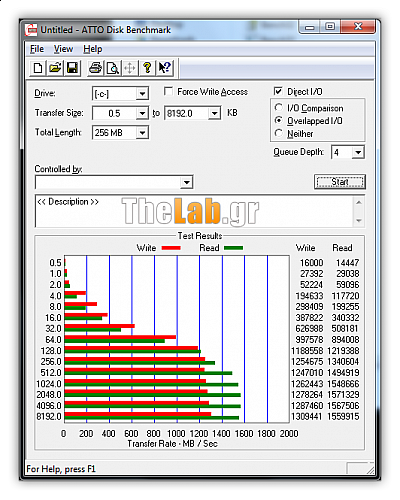The height and width of the screenshot is (500, 400).
Task: Click the green Read legend swatch
Action: tap(233, 248)
